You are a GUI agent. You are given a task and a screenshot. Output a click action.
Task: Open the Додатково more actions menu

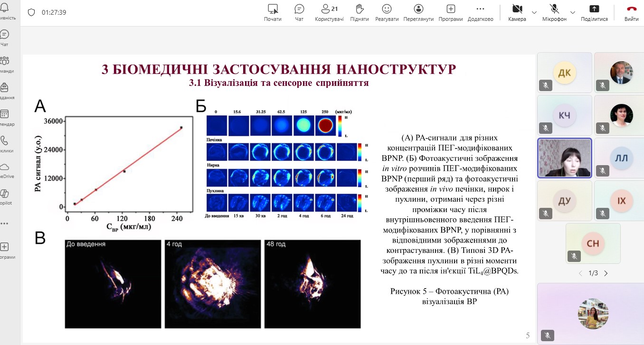pyautogui.click(x=480, y=13)
